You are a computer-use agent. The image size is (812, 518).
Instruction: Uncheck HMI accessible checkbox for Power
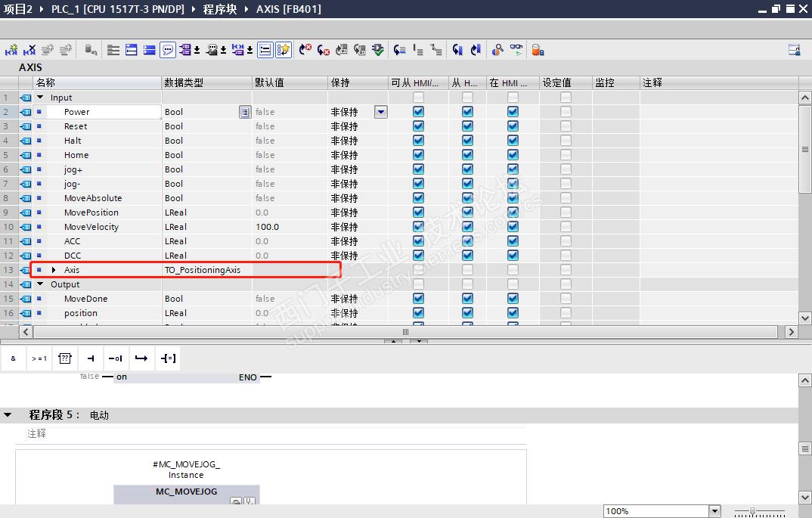pos(418,112)
